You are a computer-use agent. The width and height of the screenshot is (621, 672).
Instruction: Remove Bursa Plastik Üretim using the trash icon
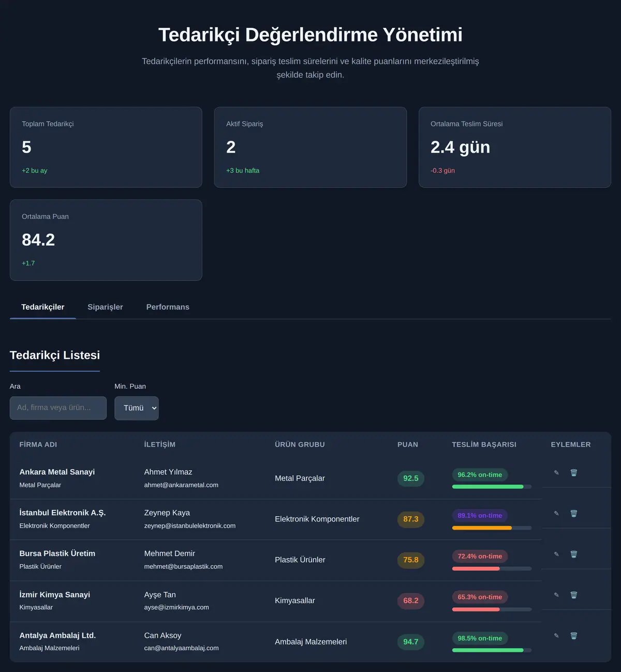(573, 554)
